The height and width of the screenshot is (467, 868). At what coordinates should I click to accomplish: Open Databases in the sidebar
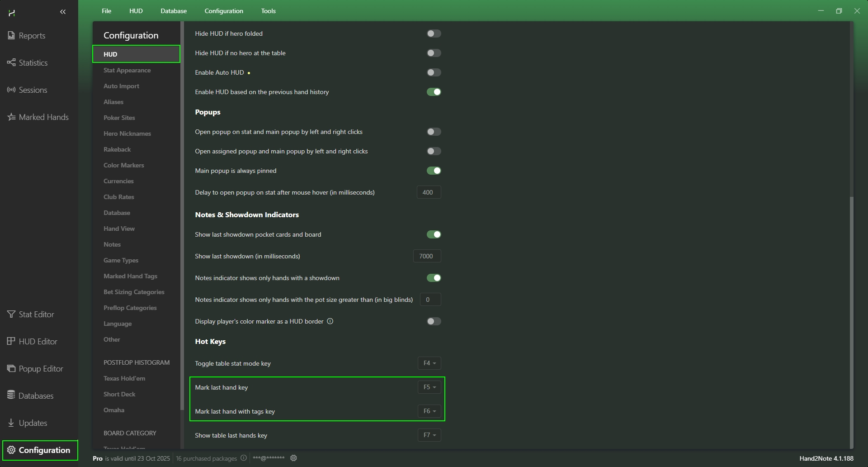coord(36,396)
